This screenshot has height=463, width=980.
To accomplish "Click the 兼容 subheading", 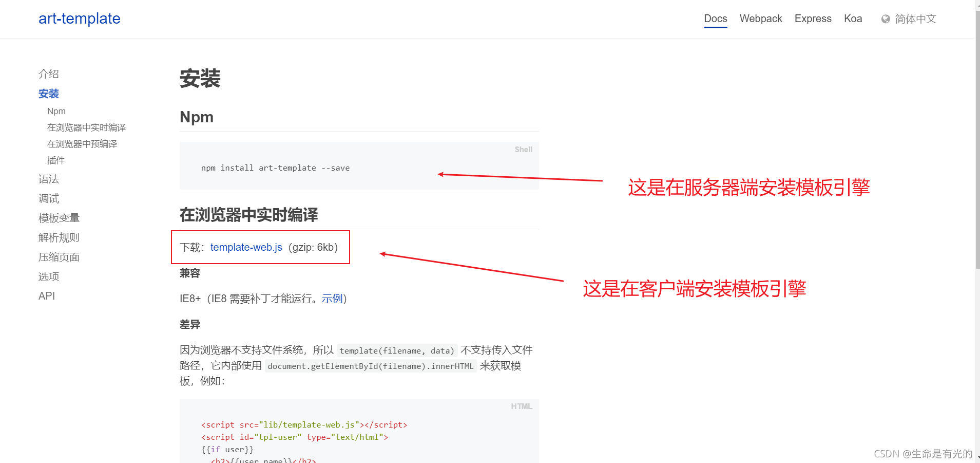I will pyautogui.click(x=190, y=273).
